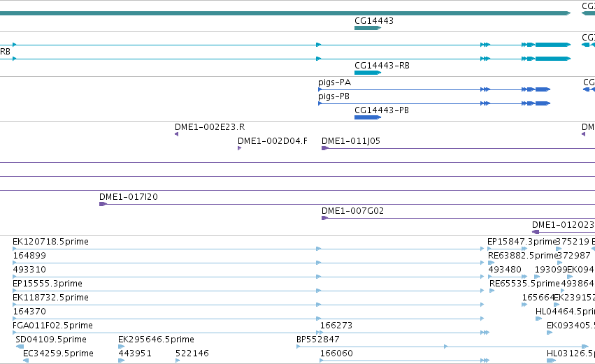595x364 pixels.
Task: Click the 165664 arrow feature
Action: pyautogui.click(x=525, y=305)
